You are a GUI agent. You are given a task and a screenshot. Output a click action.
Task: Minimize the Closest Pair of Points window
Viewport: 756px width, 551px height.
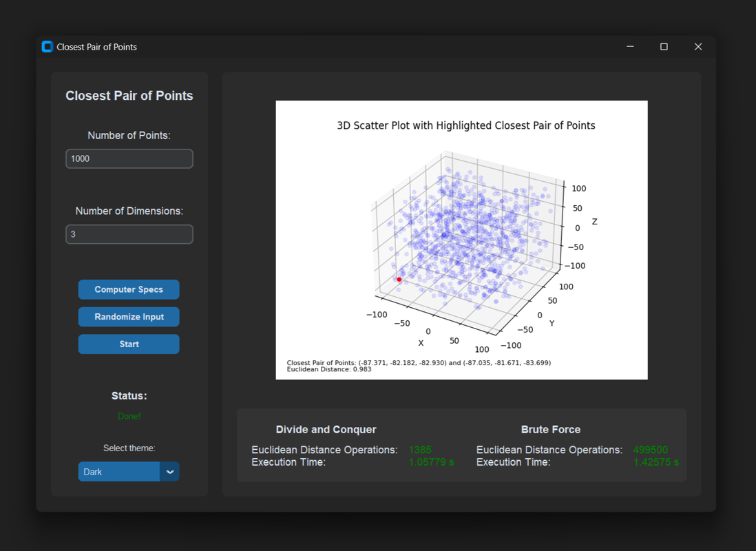[630, 47]
